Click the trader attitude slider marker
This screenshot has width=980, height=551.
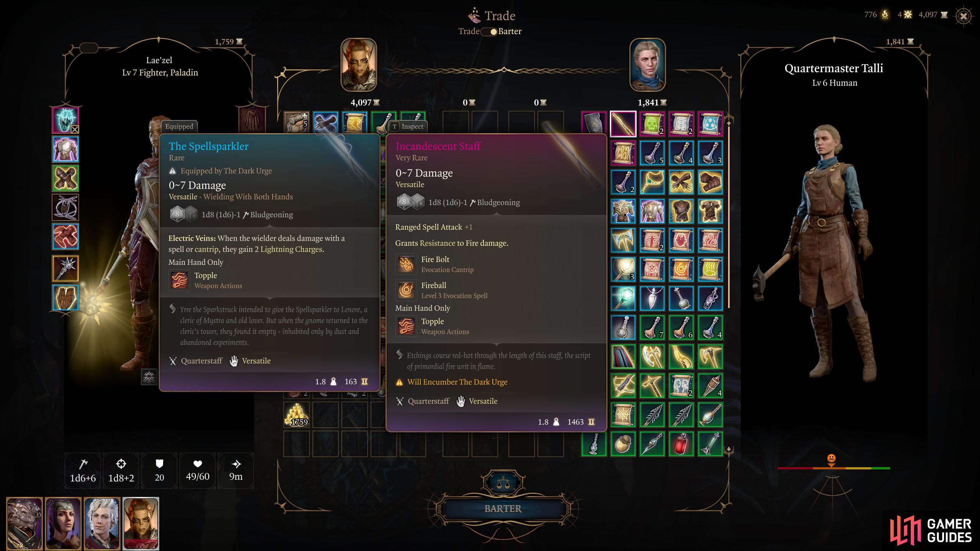[x=831, y=460]
